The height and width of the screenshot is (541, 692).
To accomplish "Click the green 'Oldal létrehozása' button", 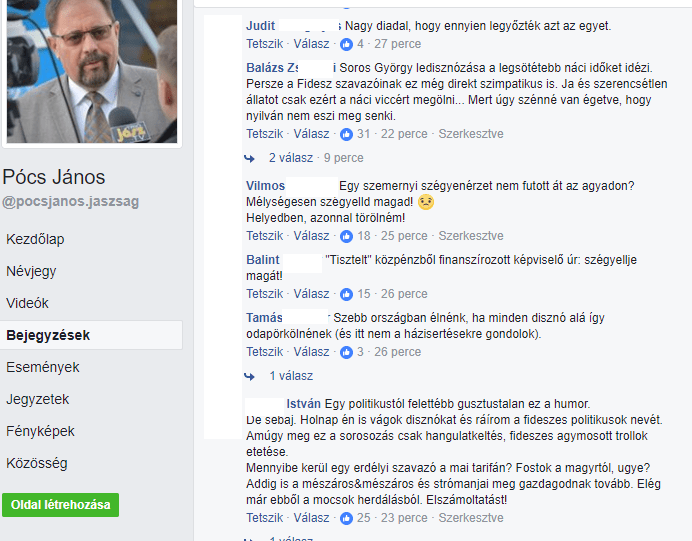I will click(60, 505).
